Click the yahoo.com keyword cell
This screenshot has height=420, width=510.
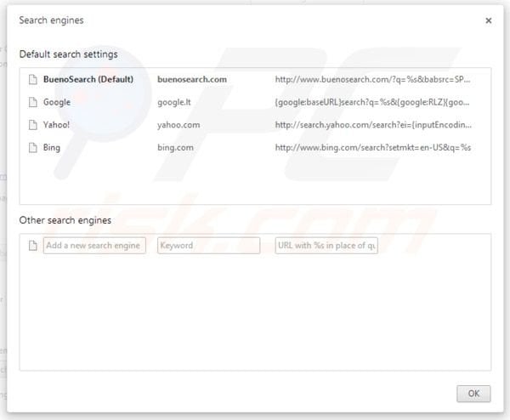178,125
